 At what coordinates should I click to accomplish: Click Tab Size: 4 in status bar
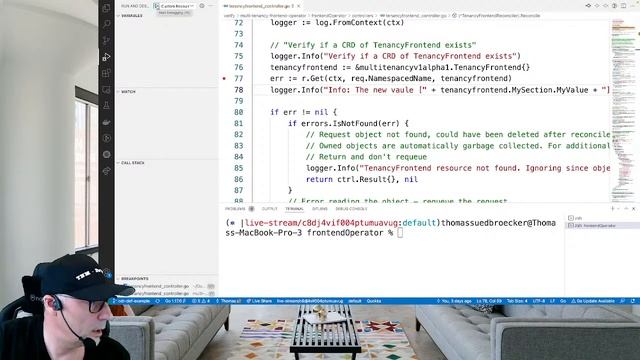pos(517,301)
